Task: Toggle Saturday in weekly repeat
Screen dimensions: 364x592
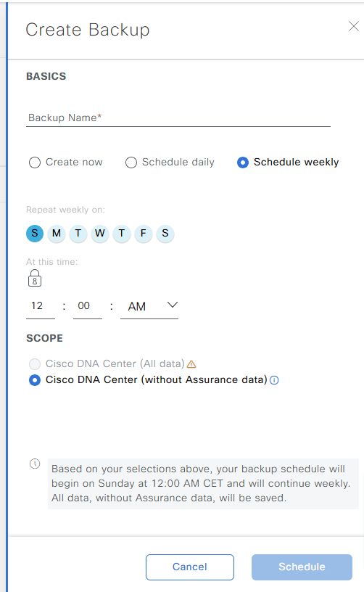Action: 165,234
